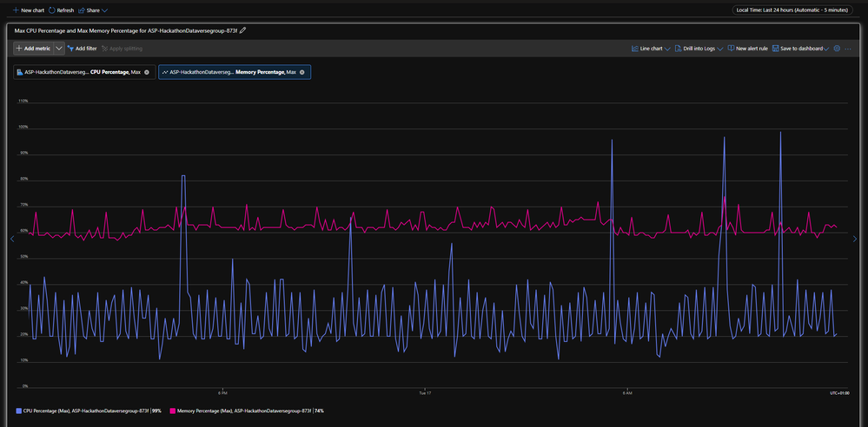Open the Line chart type dropdown

click(x=651, y=49)
